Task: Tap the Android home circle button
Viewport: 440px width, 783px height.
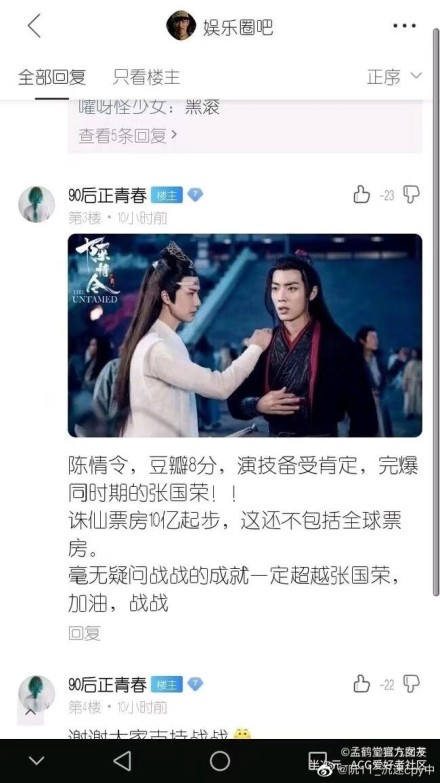Action: [220, 761]
